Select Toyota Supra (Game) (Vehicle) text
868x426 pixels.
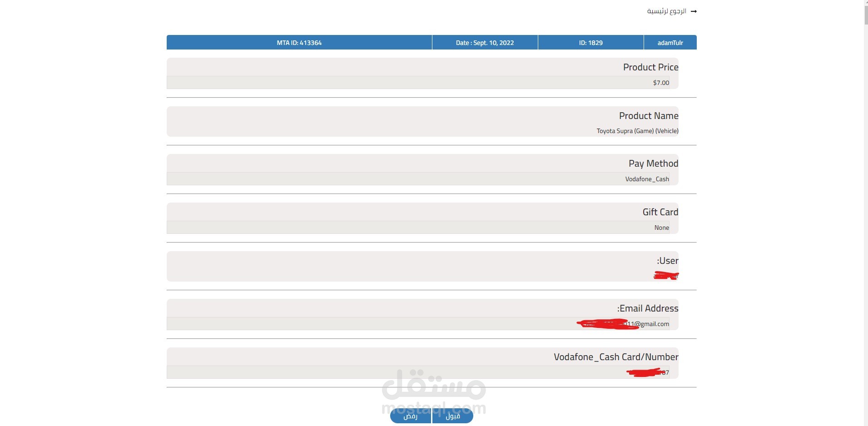pyautogui.click(x=638, y=131)
